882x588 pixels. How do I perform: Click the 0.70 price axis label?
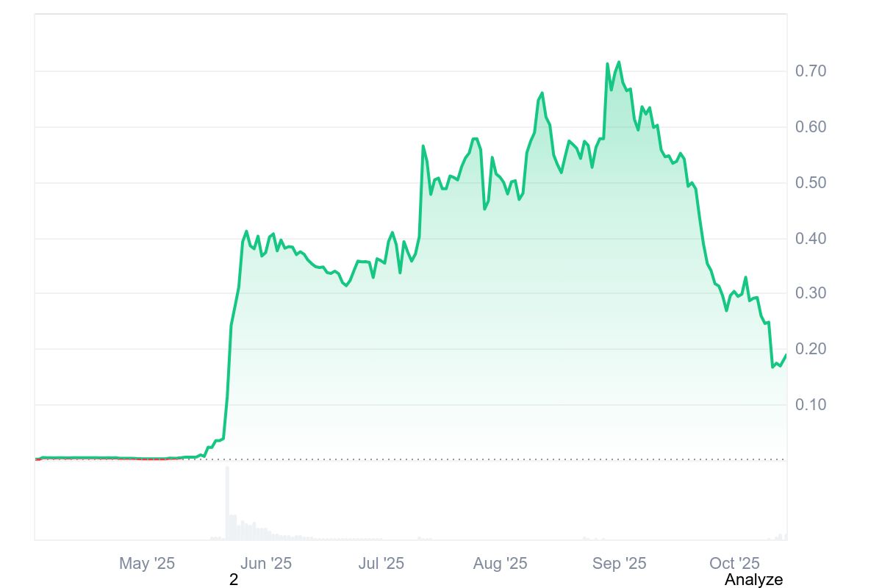[x=811, y=71]
